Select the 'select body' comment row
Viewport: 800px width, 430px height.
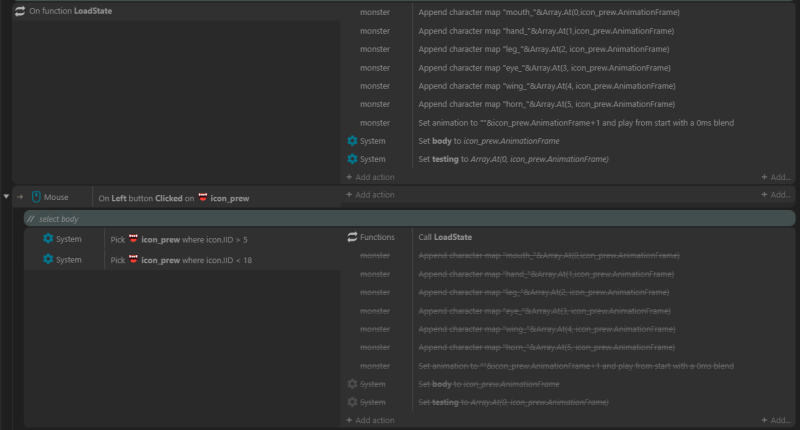click(409, 219)
